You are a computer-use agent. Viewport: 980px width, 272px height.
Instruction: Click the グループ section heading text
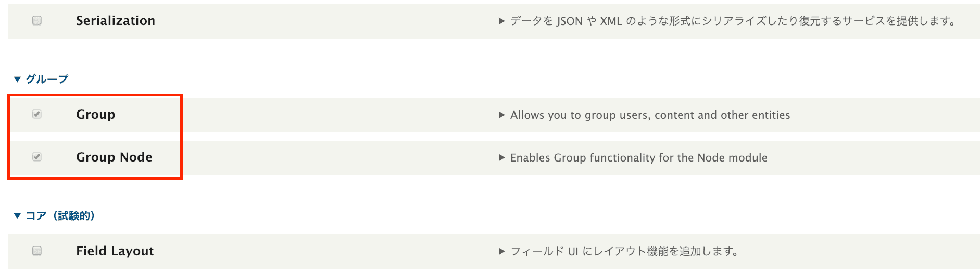pos(47,79)
